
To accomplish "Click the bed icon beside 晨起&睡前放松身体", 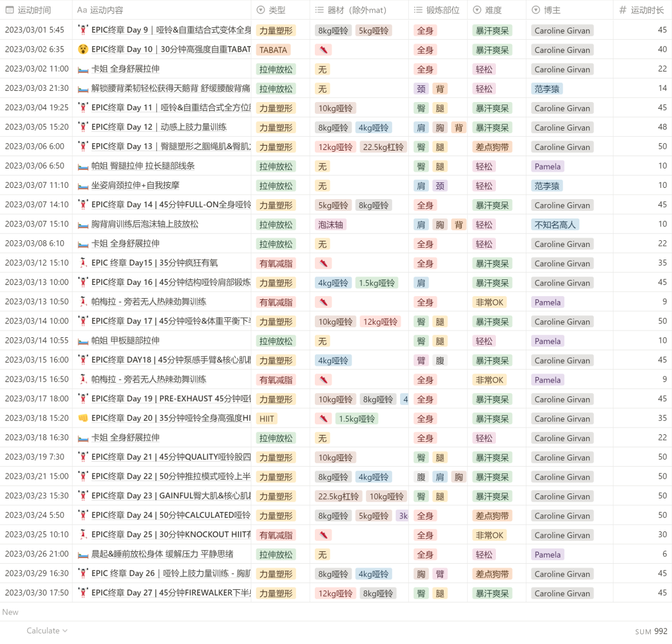I will 83,554.
